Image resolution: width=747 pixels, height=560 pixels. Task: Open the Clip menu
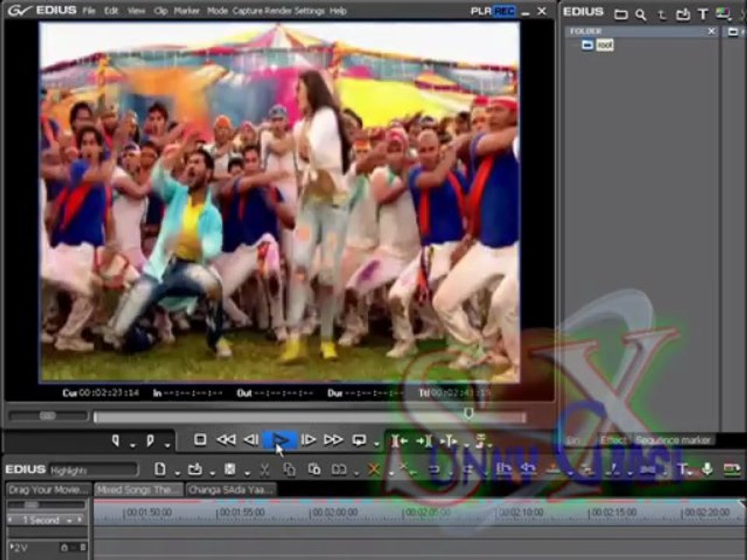pyautogui.click(x=160, y=10)
